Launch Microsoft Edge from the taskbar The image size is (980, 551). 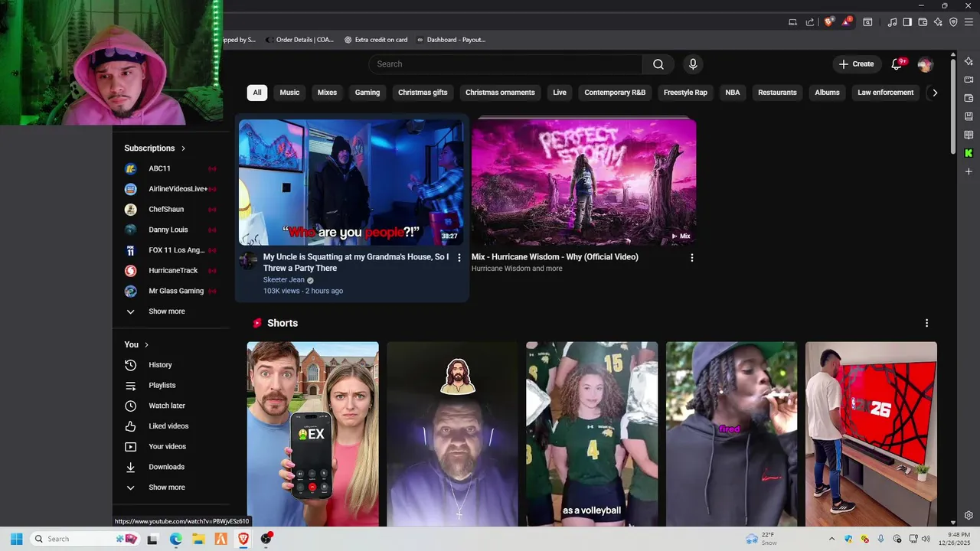[x=175, y=539]
